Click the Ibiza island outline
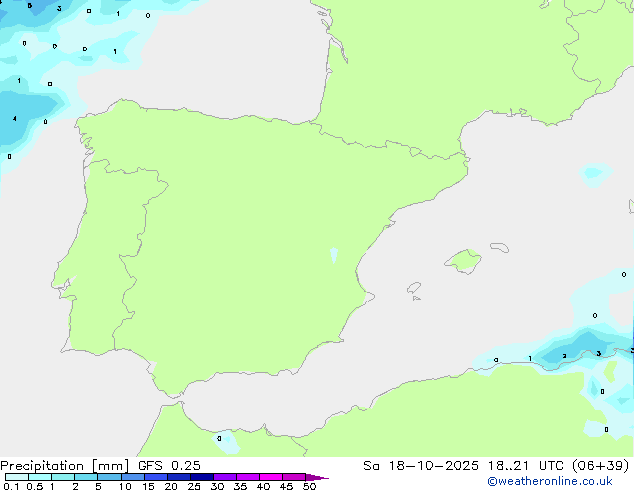634x490 pixels. click(414, 288)
